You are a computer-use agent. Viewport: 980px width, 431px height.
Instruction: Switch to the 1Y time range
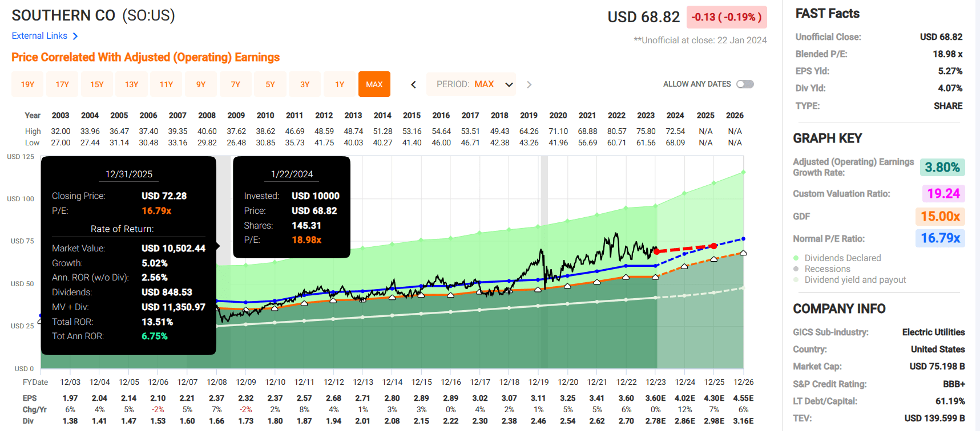(x=340, y=84)
